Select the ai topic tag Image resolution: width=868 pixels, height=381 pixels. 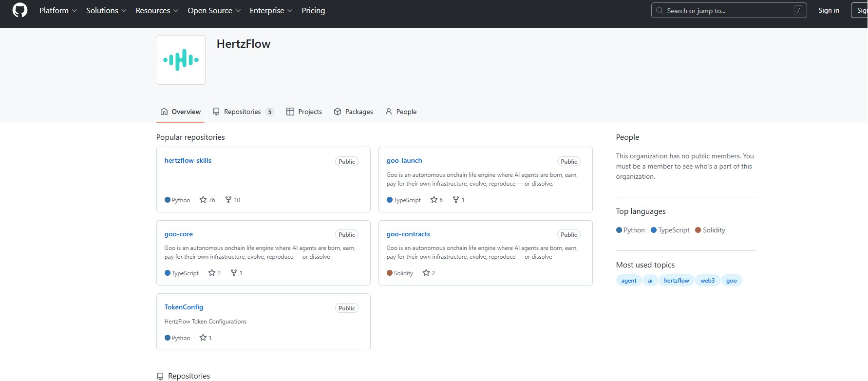click(x=650, y=280)
